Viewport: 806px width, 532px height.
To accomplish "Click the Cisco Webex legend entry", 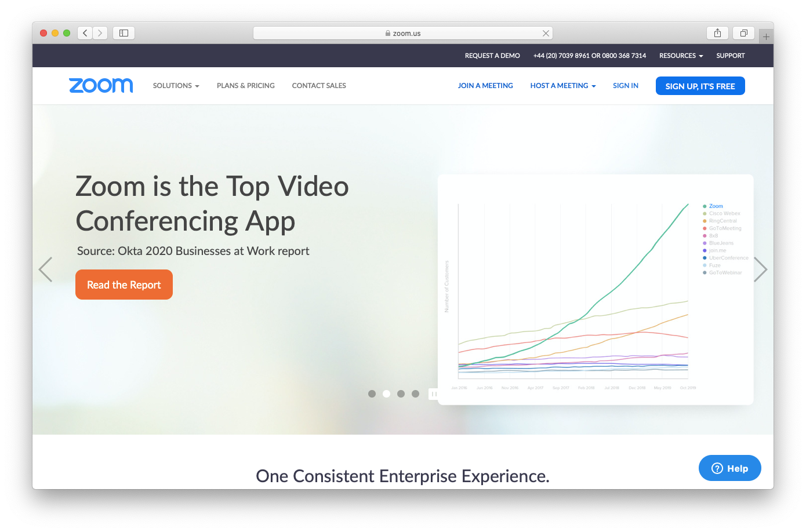I will click(x=722, y=214).
